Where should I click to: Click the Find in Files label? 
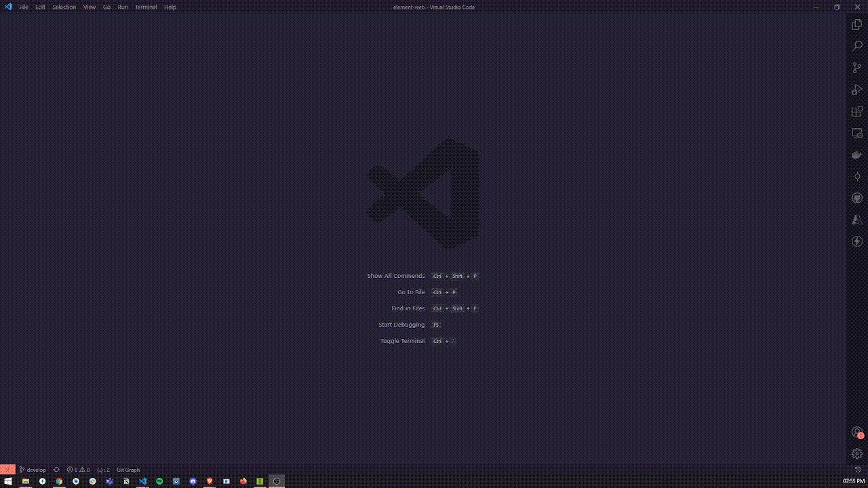click(x=408, y=308)
